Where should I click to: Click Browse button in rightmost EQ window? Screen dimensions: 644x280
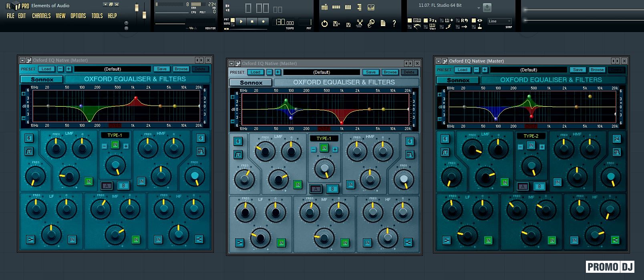click(x=597, y=70)
